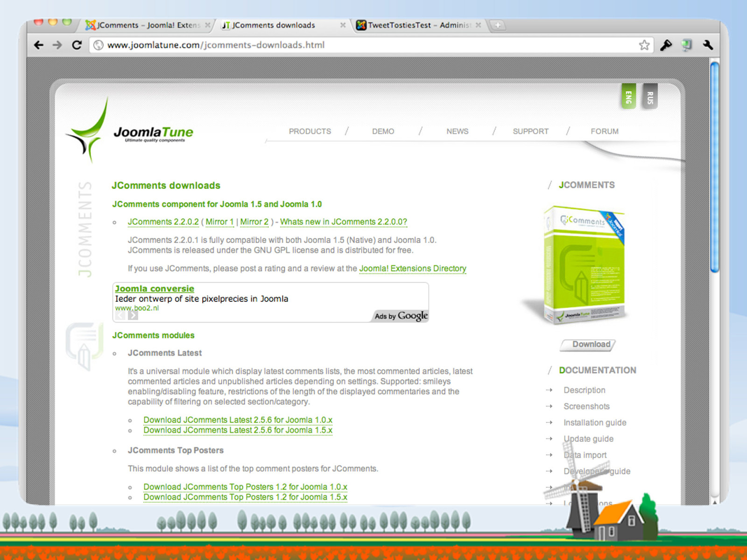
Task: Open the Installation guide link
Action: click(595, 423)
